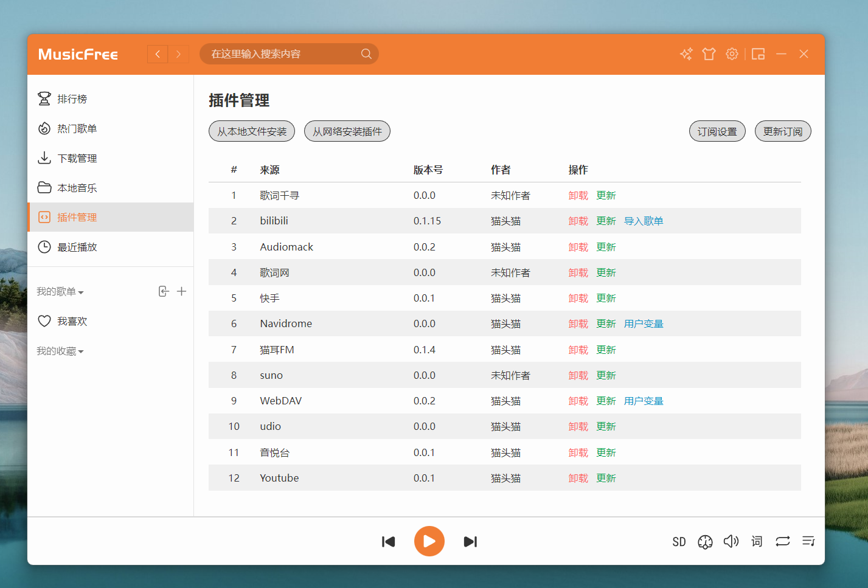Open settings gear in the title bar
The width and height of the screenshot is (868, 588).
[x=732, y=54]
